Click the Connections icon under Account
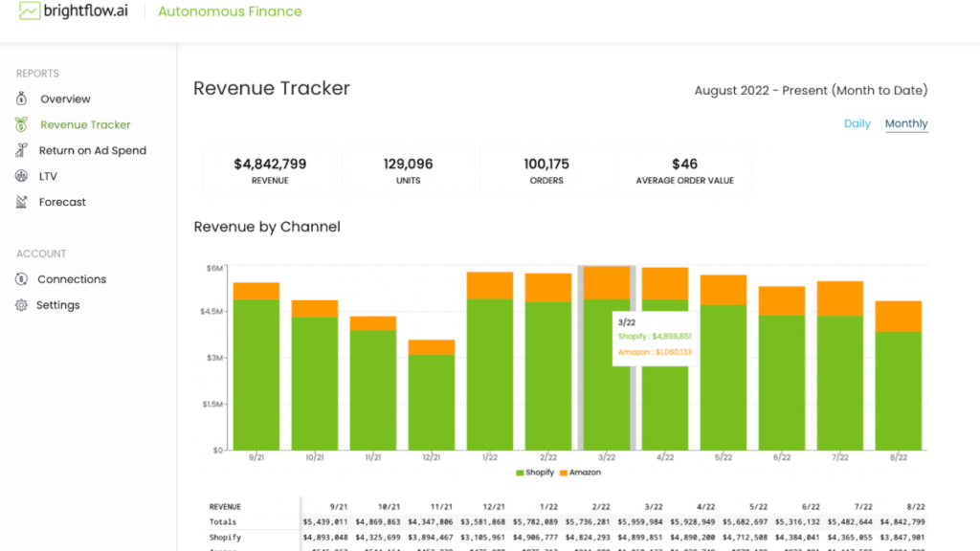Screen dimensions: 980x551 coord(21,279)
